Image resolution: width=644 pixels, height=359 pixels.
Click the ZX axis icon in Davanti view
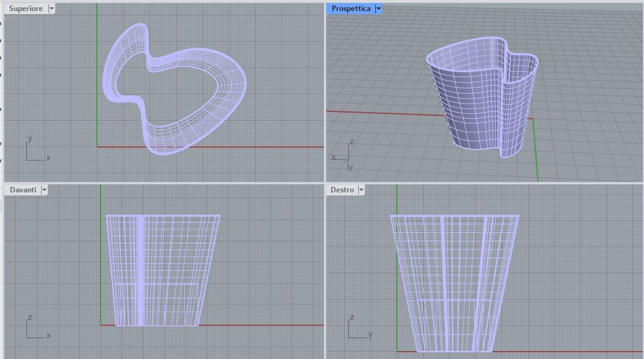click(x=36, y=329)
